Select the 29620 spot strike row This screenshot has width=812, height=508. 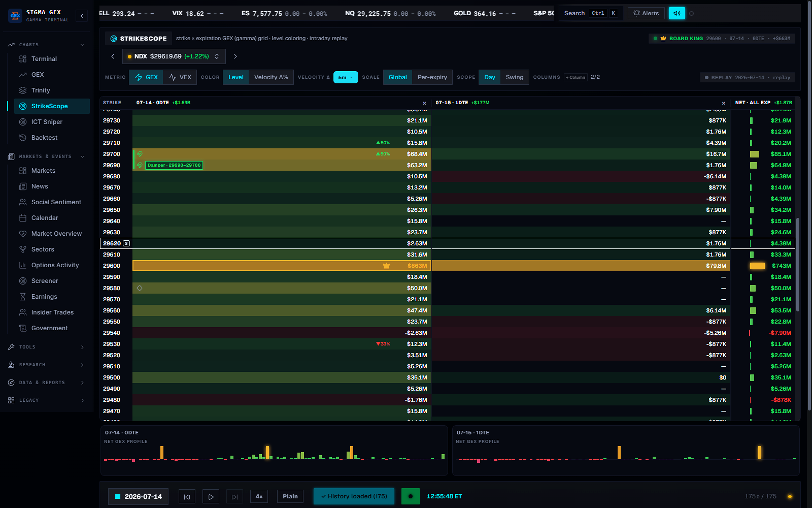448,243
